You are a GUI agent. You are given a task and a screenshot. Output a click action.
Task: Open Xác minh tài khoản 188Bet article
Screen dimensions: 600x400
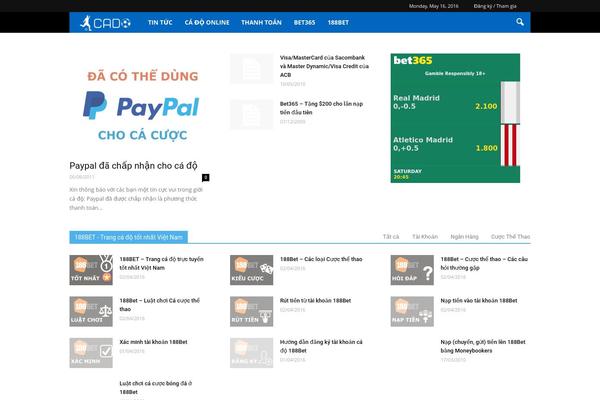[153, 342]
